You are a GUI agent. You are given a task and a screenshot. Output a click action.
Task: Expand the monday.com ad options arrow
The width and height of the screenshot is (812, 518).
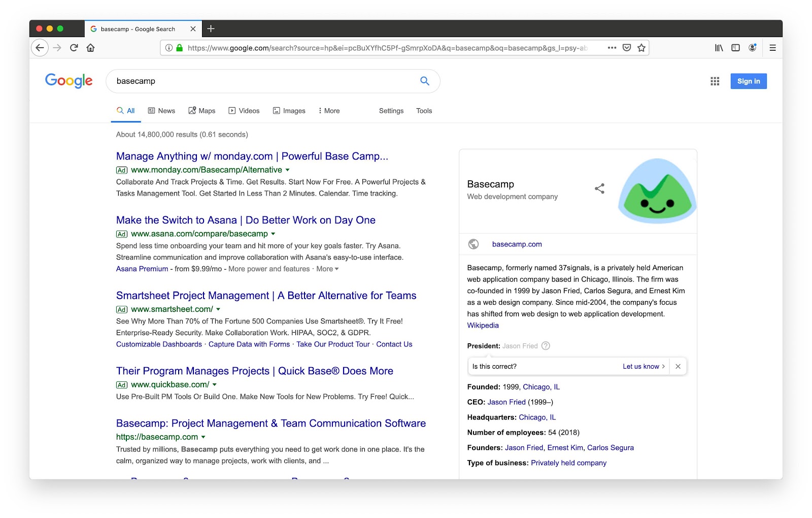click(288, 170)
